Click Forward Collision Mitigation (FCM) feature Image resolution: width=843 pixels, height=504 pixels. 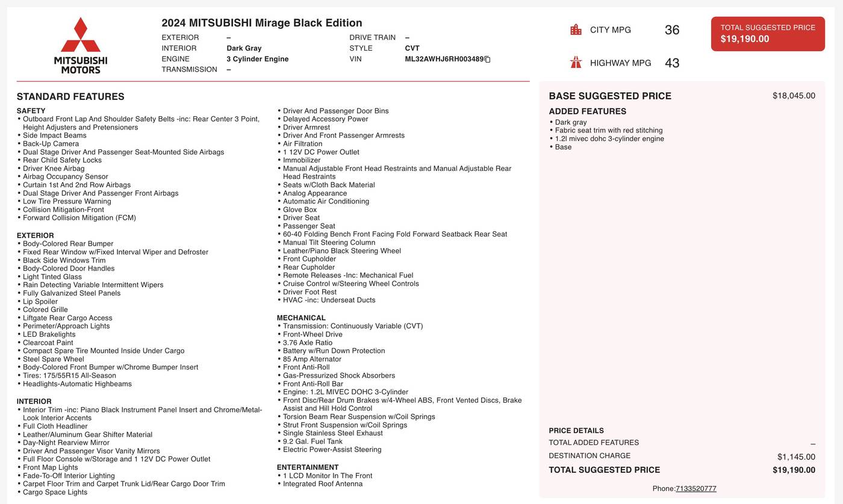pyautogui.click(x=79, y=218)
